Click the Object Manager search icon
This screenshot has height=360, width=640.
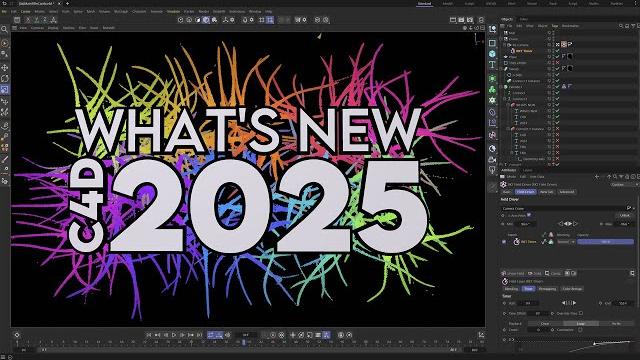click(621, 26)
